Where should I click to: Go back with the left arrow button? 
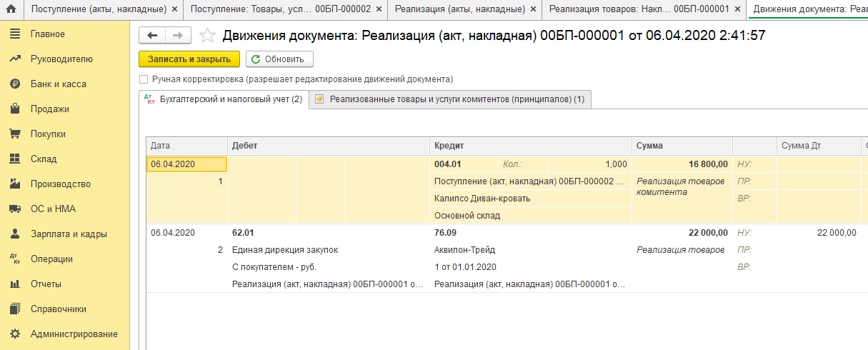click(x=152, y=36)
